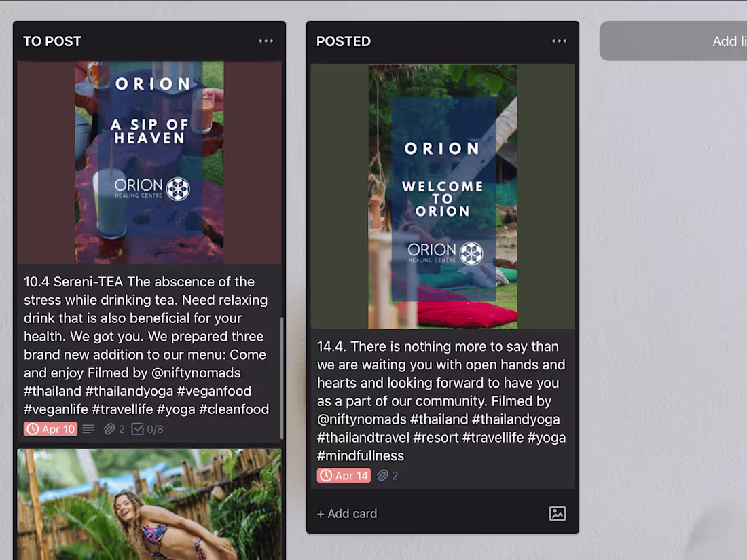Click the TO POST list scrollbar
Viewport: 747px width, 560px height.
(x=282, y=378)
